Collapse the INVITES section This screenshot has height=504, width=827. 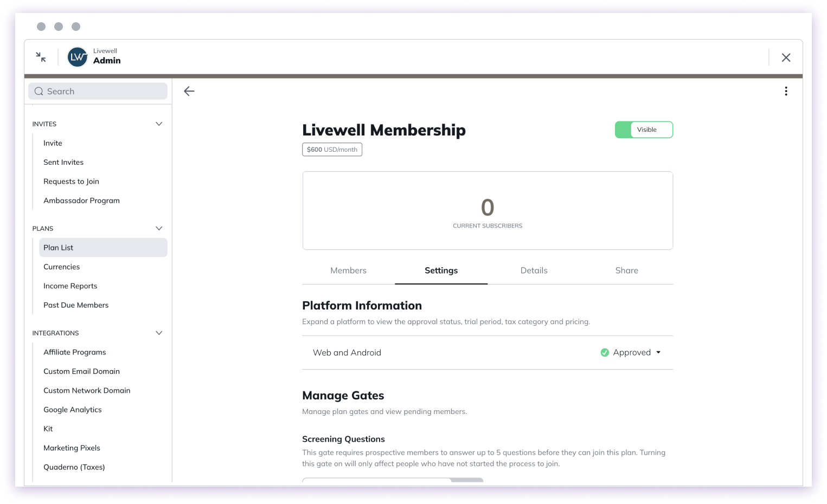[x=159, y=124]
